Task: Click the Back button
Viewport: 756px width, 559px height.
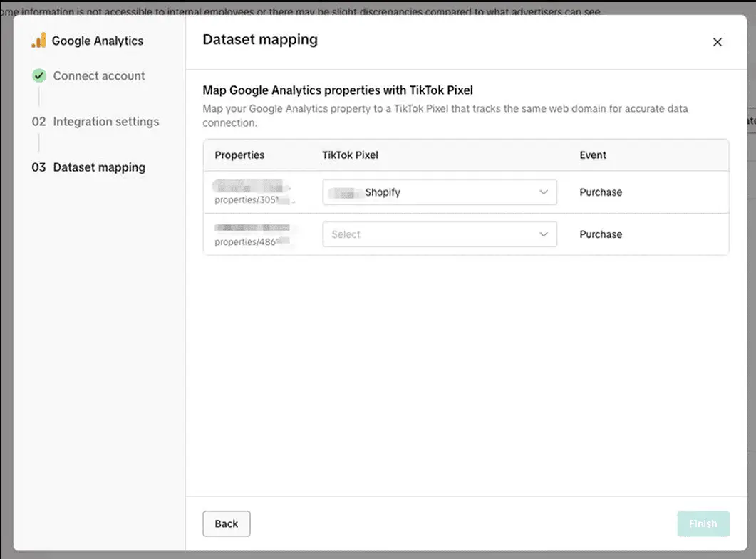Action: click(227, 523)
